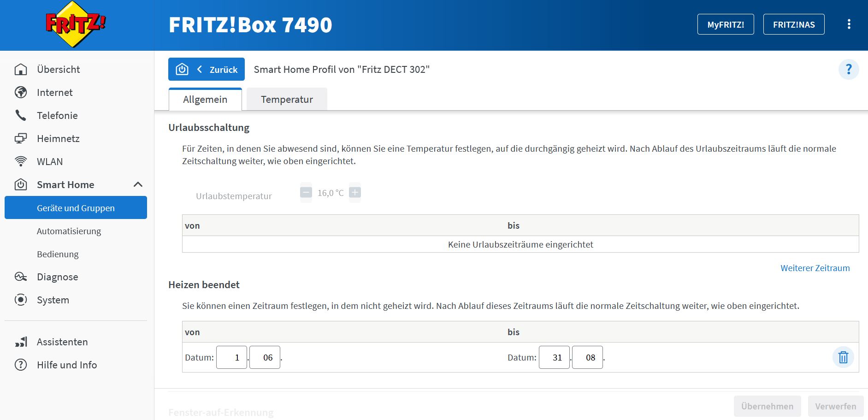Screen dimensions: 868x420
Task: Click the WLAN wifi icon
Action: pos(21,161)
